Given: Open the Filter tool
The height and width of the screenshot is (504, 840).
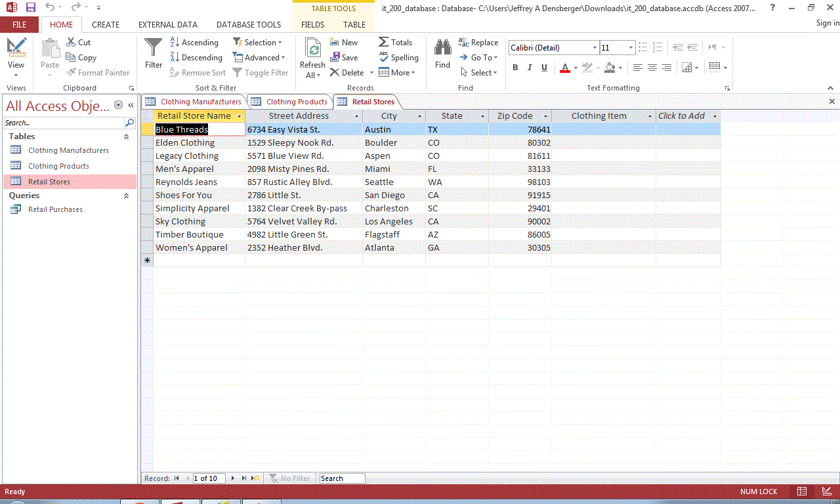Looking at the screenshot, I should [x=153, y=56].
